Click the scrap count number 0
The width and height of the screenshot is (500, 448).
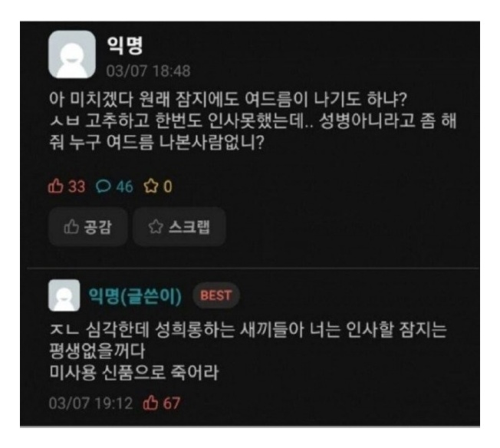(168, 186)
